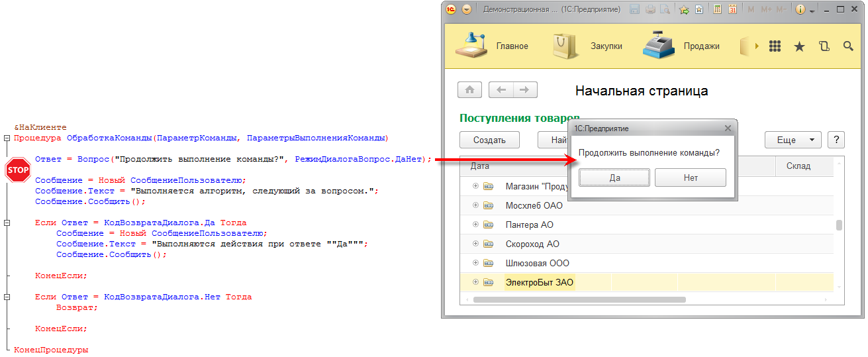The width and height of the screenshot is (868, 357).
Task: Click the Поступления товаров heading
Action: pyautogui.click(x=520, y=118)
